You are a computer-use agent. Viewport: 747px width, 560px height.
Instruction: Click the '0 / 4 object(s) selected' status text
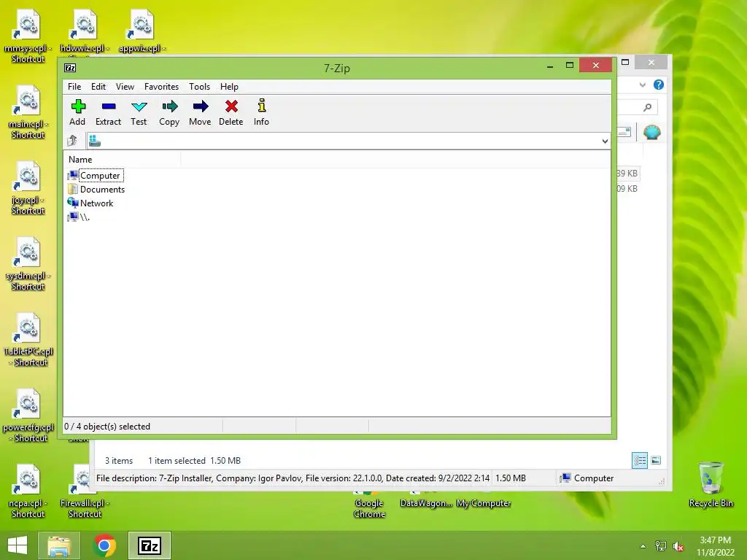click(107, 426)
